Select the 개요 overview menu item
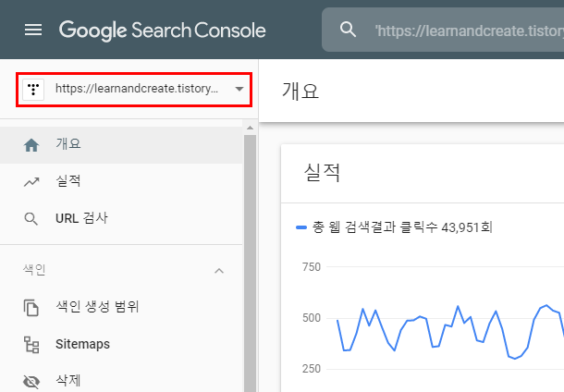This screenshot has width=564, height=392. pos(121,144)
